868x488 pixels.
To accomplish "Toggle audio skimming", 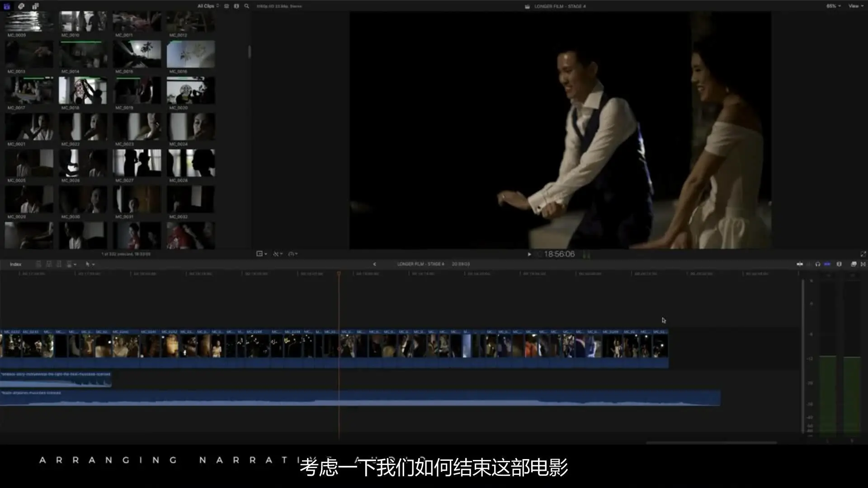I will [809, 264].
